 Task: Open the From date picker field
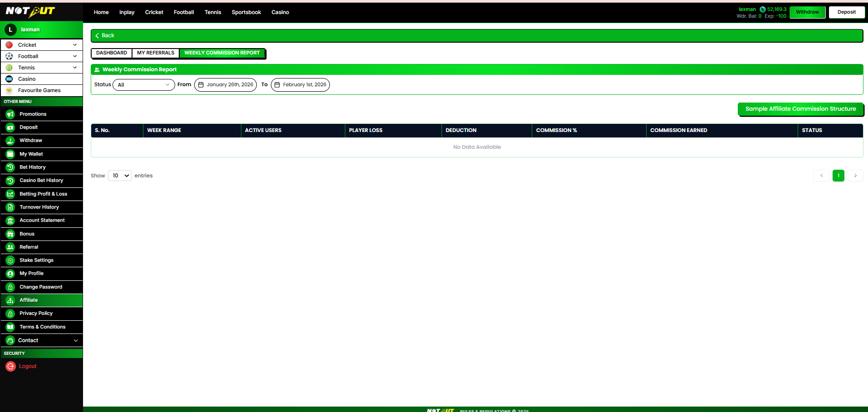coord(226,85)
